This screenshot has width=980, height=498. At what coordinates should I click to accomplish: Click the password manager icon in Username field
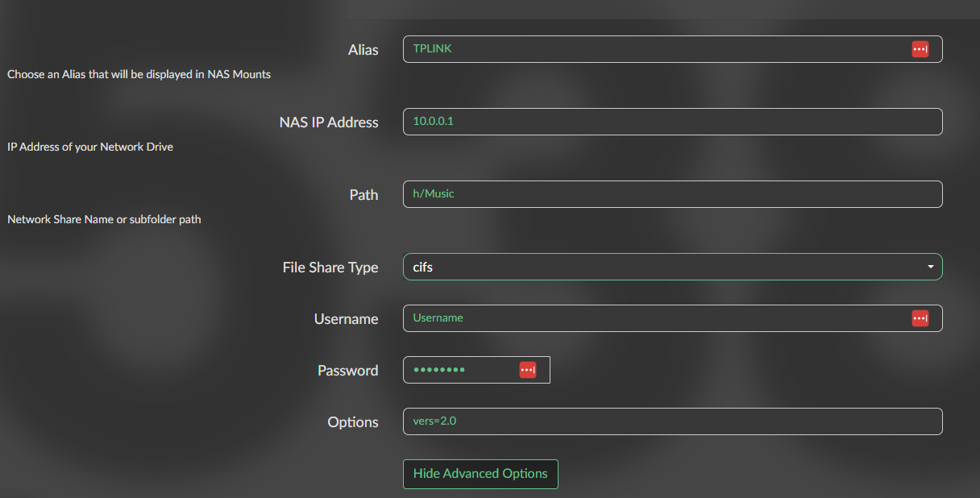tap(920, 318)
